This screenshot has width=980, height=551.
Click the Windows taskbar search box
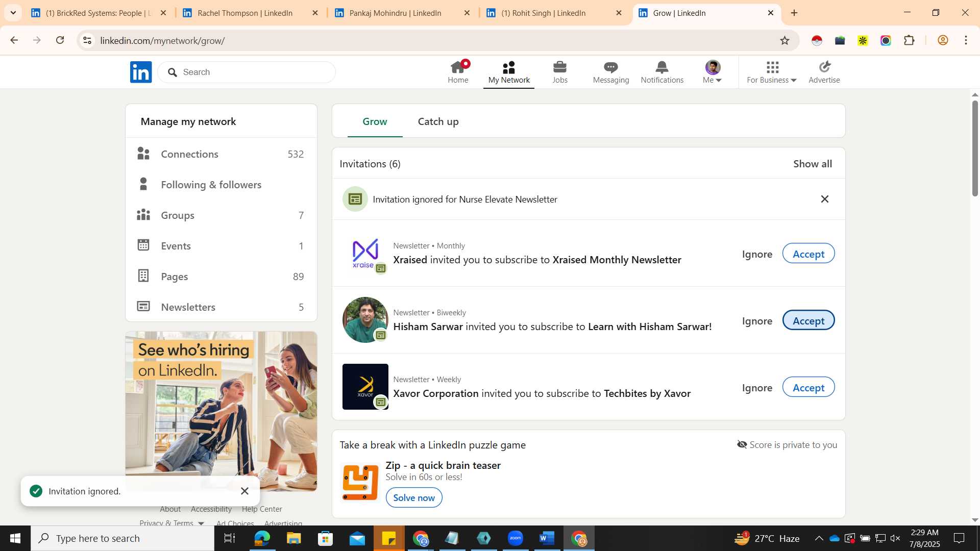click(x=122, y=538)
